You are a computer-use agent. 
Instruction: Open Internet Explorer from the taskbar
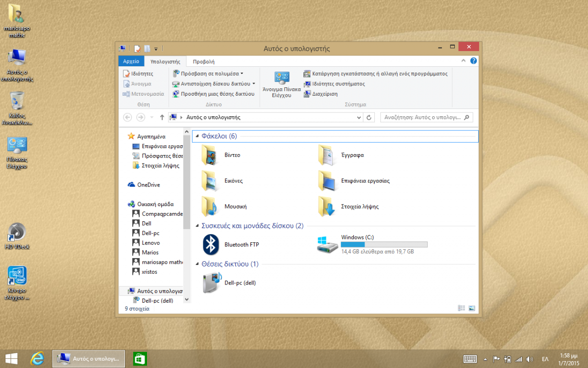click(38, 359)
